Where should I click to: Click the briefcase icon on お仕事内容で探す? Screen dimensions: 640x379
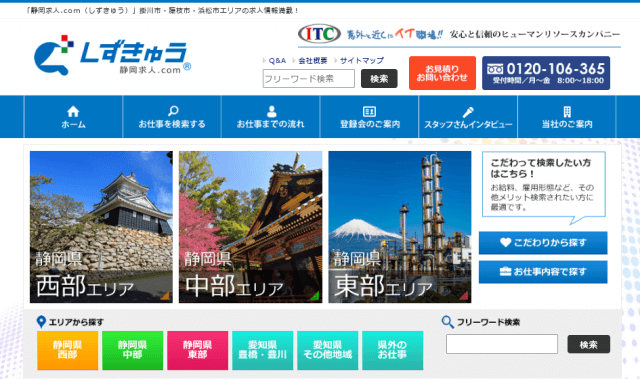tap(505, 272)
